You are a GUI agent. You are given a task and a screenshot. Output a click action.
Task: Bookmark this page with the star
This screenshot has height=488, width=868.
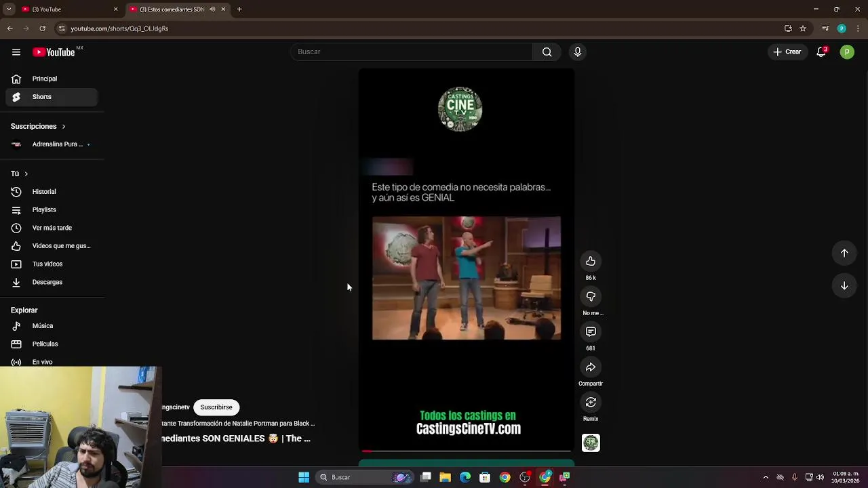click(803, 28)
